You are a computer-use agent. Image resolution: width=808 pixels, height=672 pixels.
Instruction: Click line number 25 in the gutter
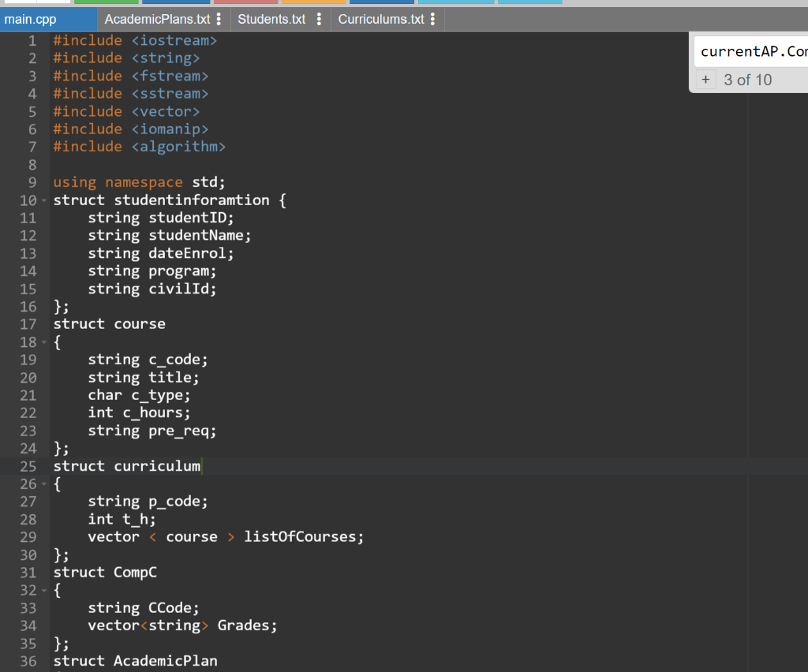pyautogui.click(x=28, y=466)
